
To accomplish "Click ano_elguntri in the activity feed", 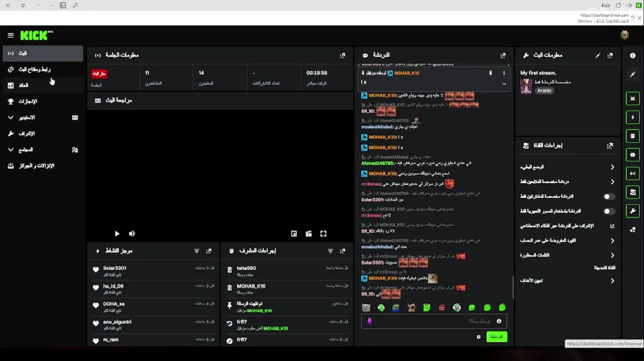I will click(x=117, y=322).
